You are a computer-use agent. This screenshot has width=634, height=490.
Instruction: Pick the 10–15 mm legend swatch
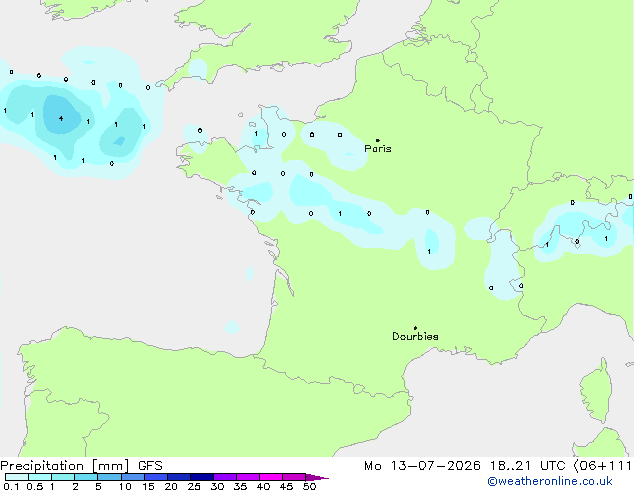point(132,477)
